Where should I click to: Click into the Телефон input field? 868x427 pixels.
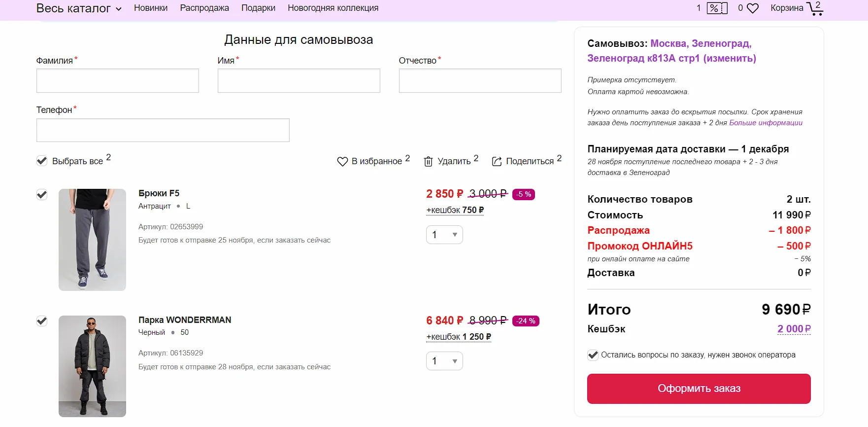pos(163,130)
